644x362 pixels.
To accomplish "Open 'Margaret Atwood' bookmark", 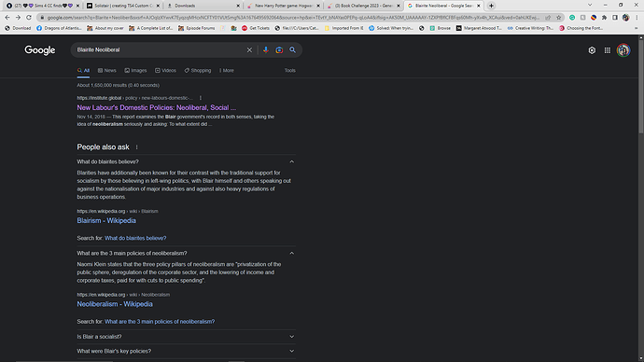I will coord(479,28).
